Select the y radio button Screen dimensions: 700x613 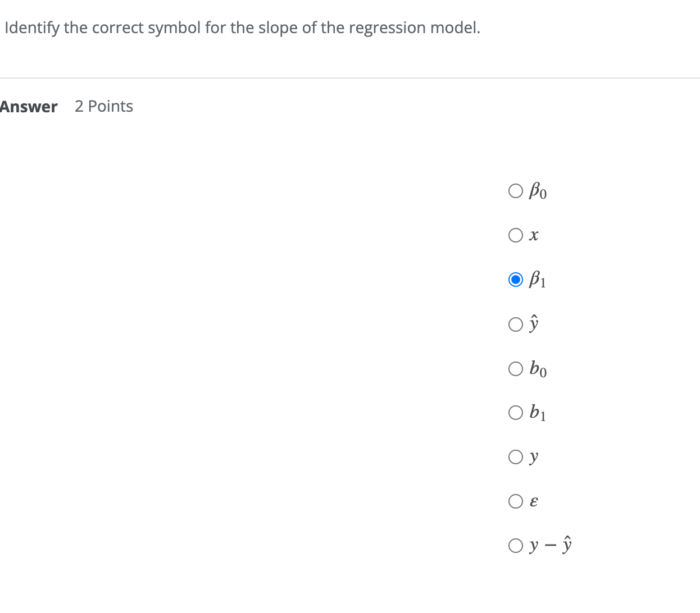click(516, 457)
